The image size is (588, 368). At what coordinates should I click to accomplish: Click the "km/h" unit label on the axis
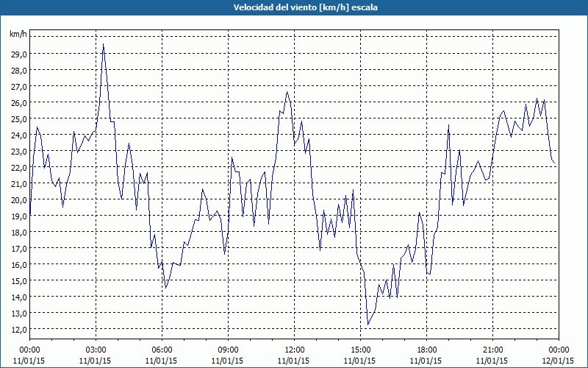[x=18, y=34]
